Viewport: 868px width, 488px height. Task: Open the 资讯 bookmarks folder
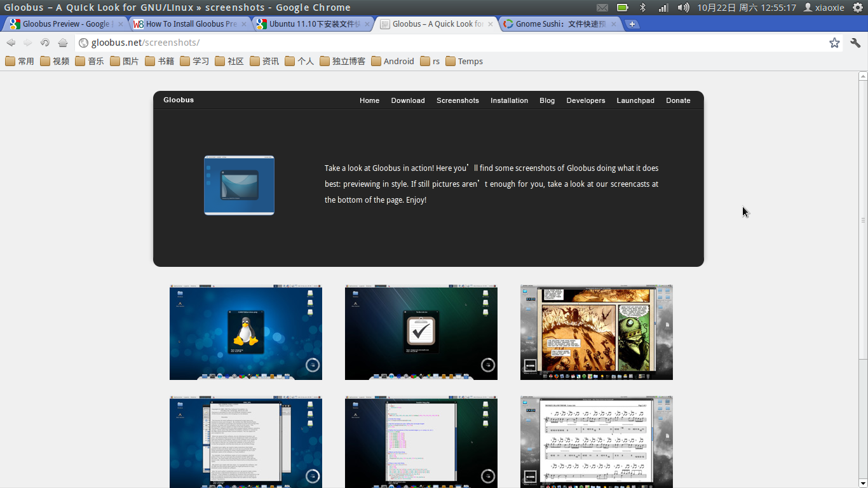coord(264,61)
